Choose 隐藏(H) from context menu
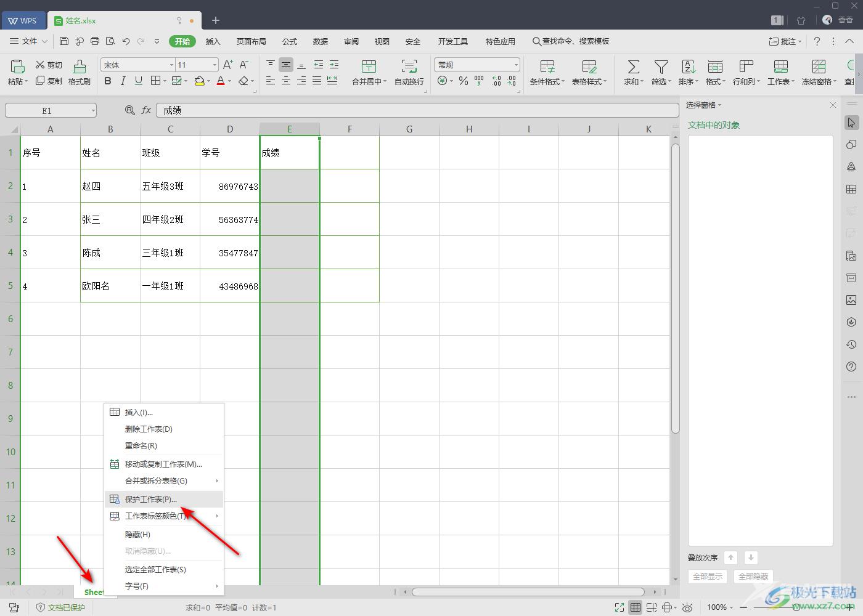Image resolution: width=863 pixels, height=616 pixels. point(164,534)
